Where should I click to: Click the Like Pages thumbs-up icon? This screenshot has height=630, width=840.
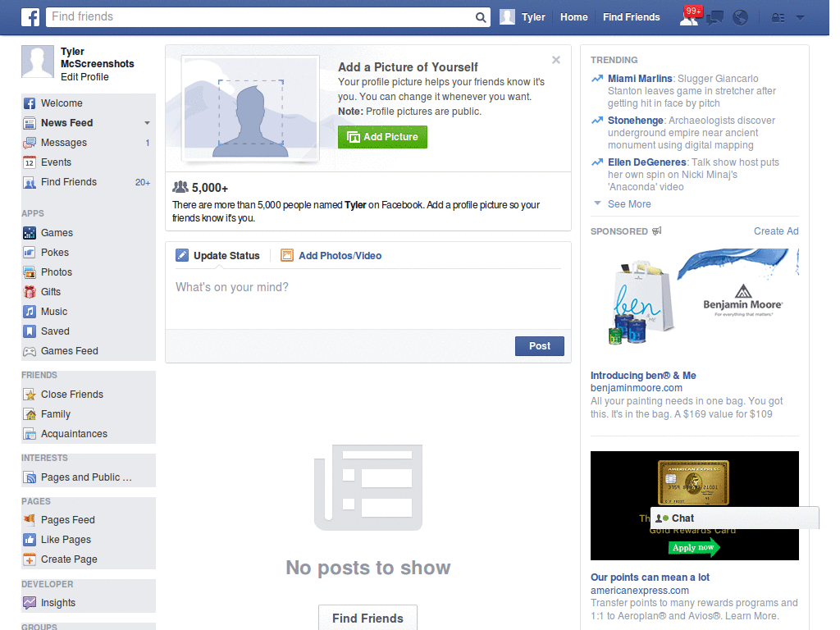30,540
